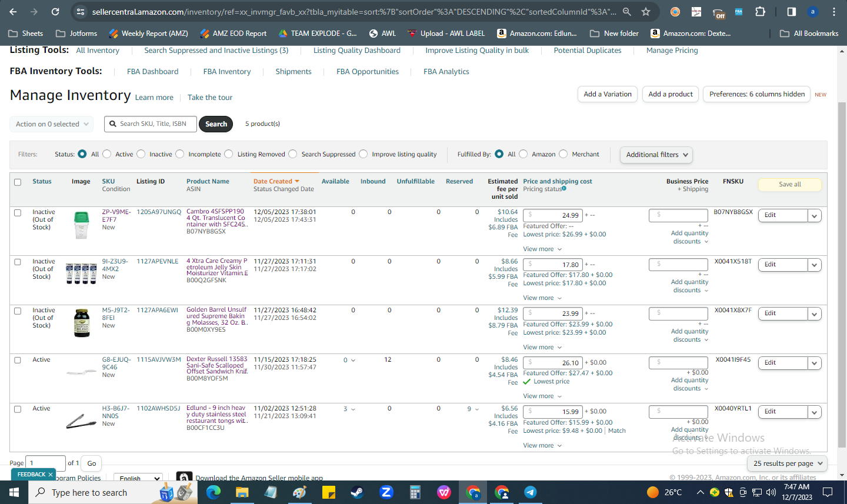Tick the select-all checkbox in table header
This screenshot has width=847, height=504.
[18, 182]
